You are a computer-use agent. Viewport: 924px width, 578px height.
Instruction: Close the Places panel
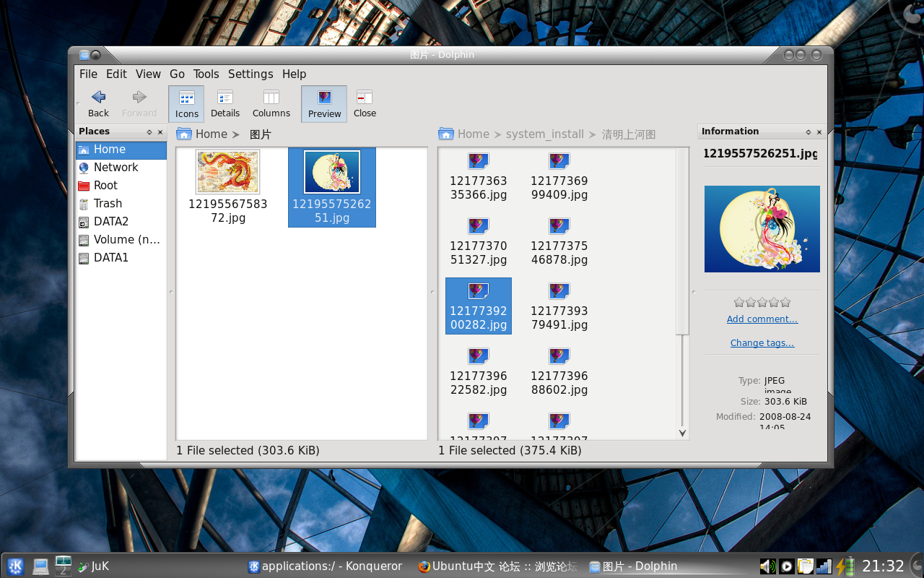coord(160,132)
